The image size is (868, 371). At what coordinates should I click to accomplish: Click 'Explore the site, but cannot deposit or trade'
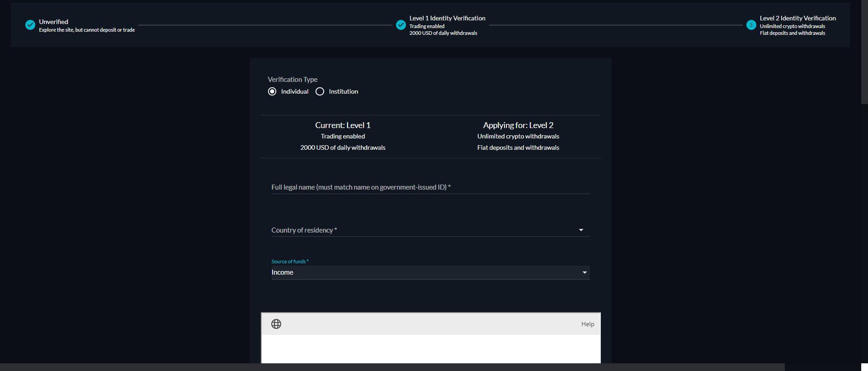(x=87, y=30)
